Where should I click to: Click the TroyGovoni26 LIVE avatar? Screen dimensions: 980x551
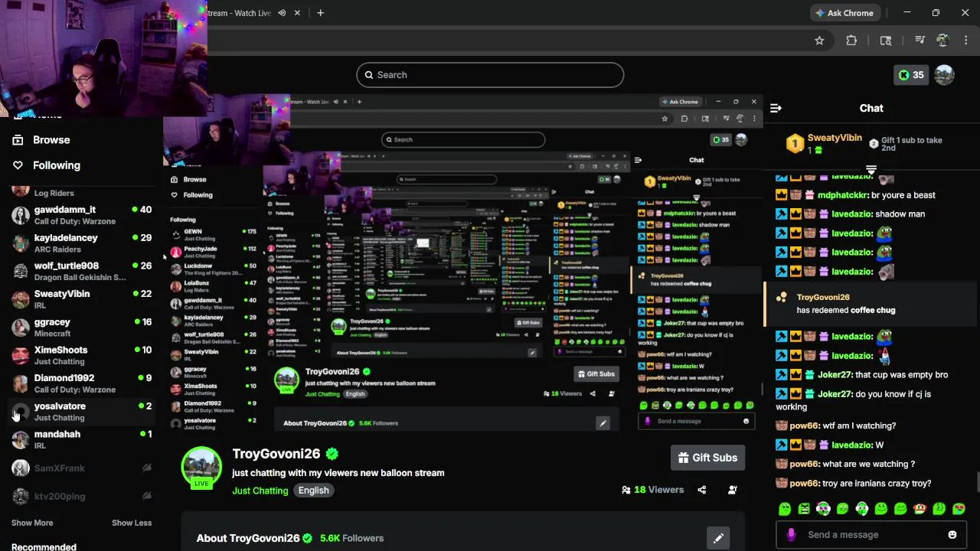201,466
